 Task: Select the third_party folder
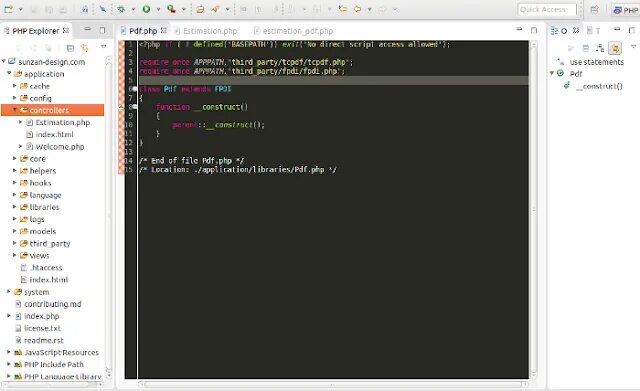click(50, 244)
